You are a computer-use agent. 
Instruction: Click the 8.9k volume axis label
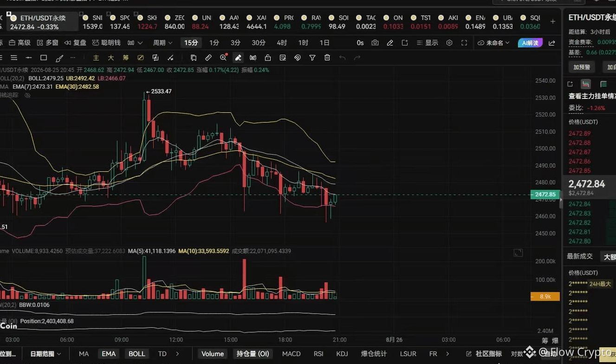click(x=545, y=296)
